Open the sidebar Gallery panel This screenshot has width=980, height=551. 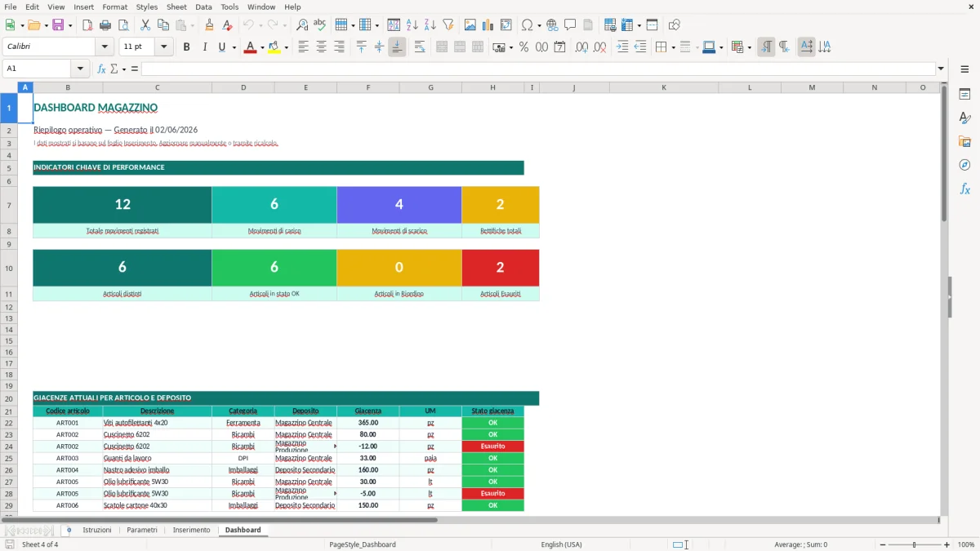pos(964,142)
